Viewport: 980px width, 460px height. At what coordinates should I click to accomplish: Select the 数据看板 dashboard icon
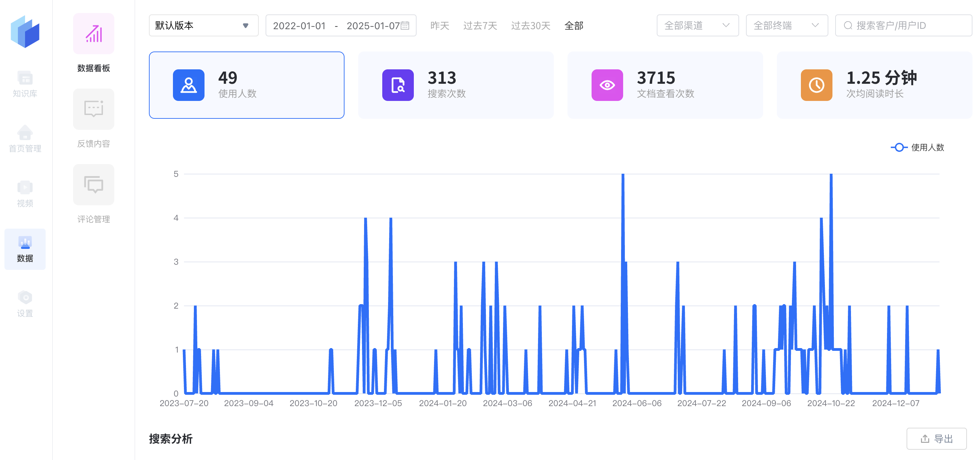tap(94, 34)
